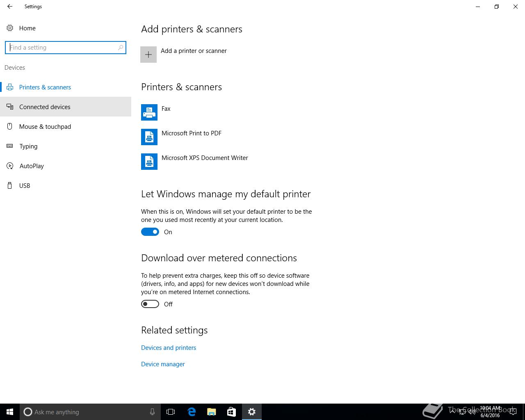The width and height of the screenshot is (525, 420).
Task: Click the mouse icon in sidebar
Action: coord(10,126)
